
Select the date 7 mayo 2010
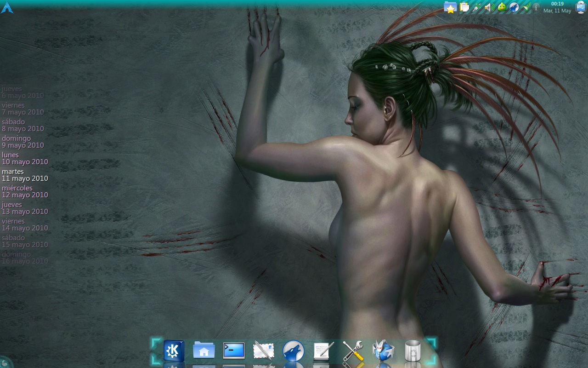click(23, 112)
